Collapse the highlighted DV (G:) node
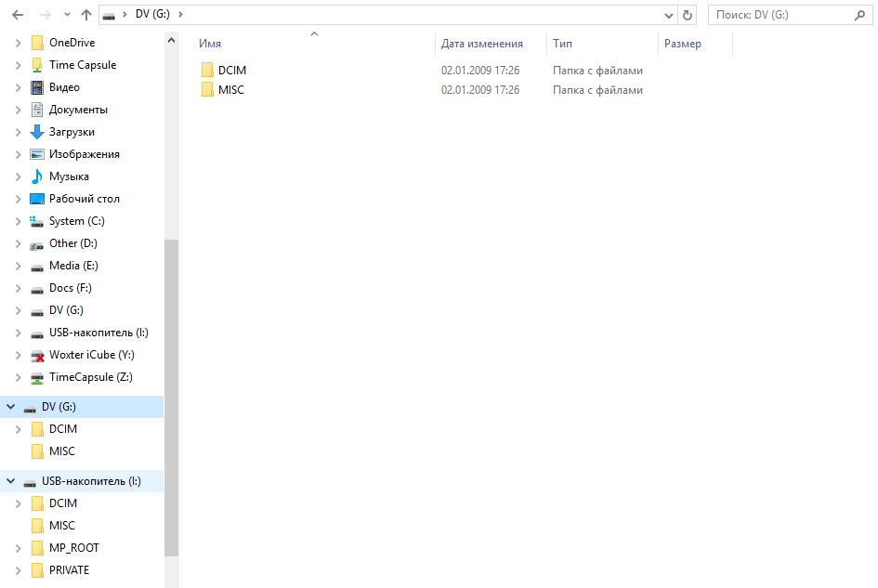 [10, 407]
